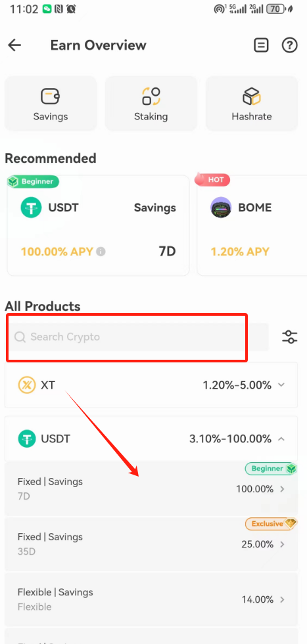
Task: Tap the XT coin logo
Action: (x=27, y=385)
